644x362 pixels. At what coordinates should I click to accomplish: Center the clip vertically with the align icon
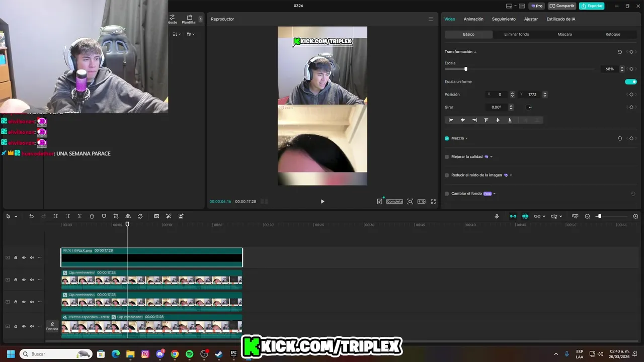click(498, 120)
